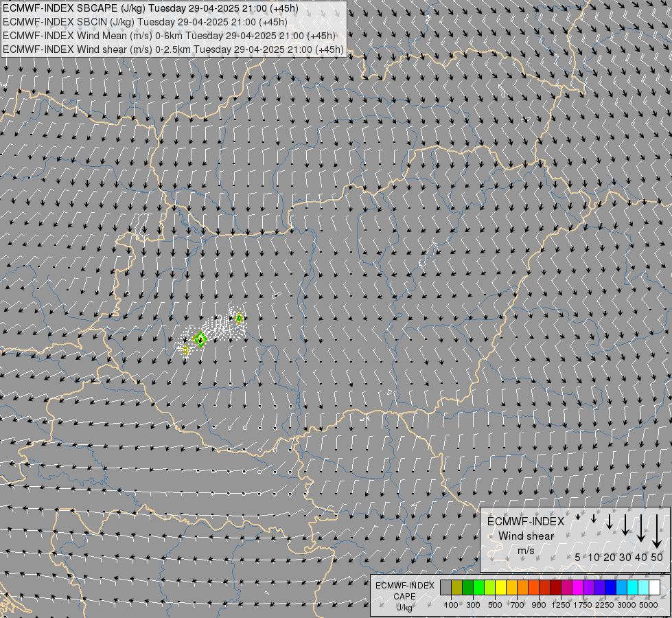Click the 300 label on the CAPE scale
Image resolution: width=672 pixels, height=618 pixels.
click(473, 605)
